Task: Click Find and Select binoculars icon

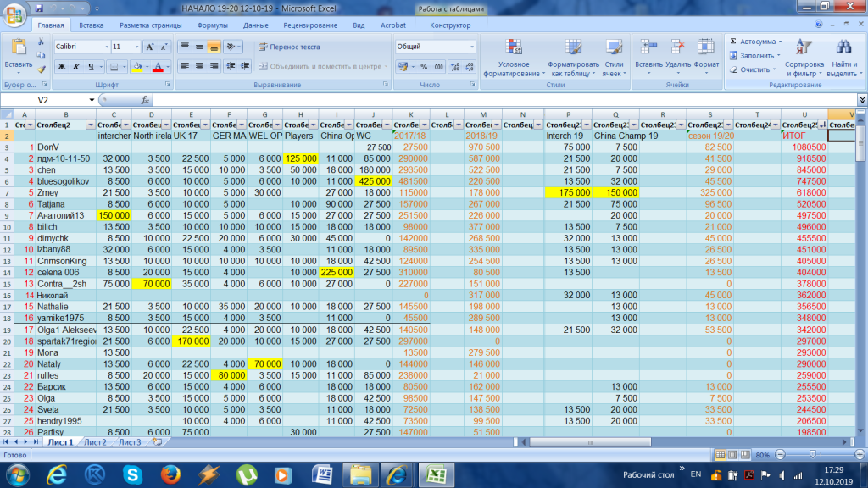Action: 842,48
